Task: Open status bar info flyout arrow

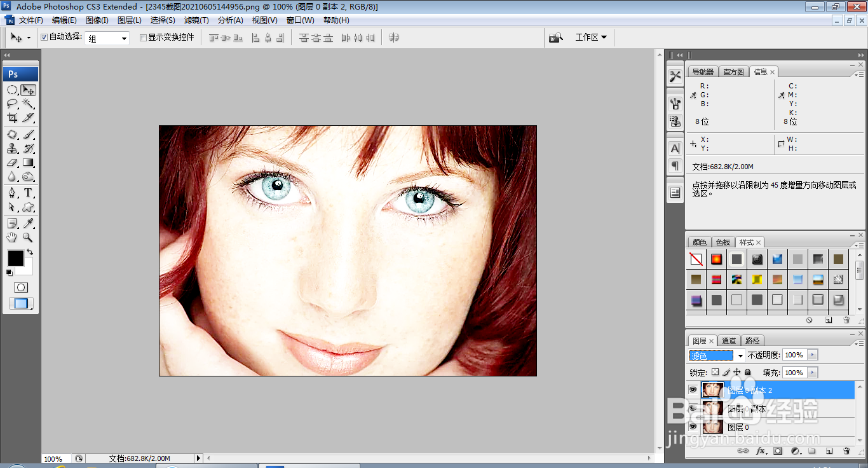Action: click(x=198, y=458)
